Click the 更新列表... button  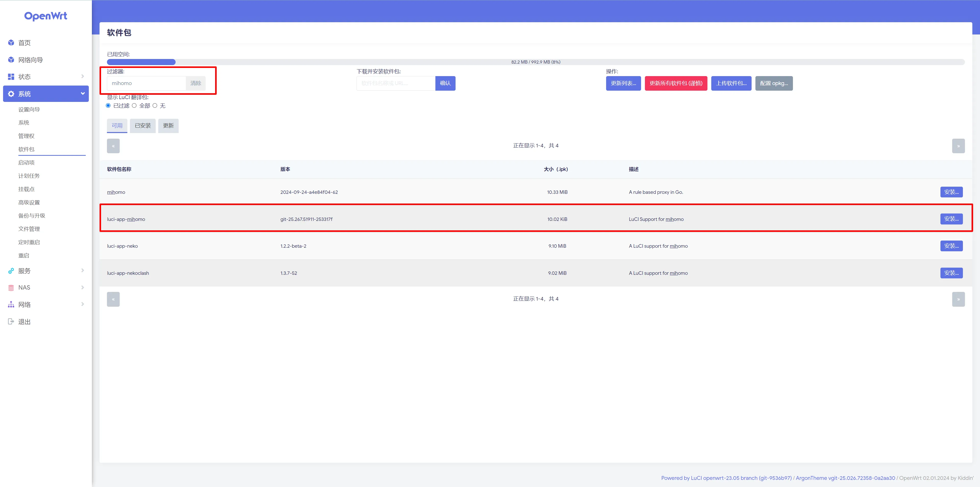(623, 84)
